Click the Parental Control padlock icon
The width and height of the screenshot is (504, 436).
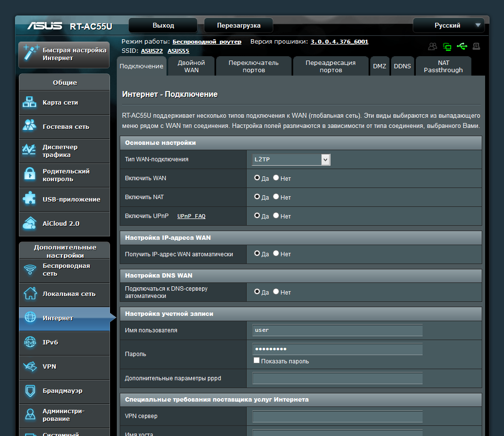click(x=30, y=174)
